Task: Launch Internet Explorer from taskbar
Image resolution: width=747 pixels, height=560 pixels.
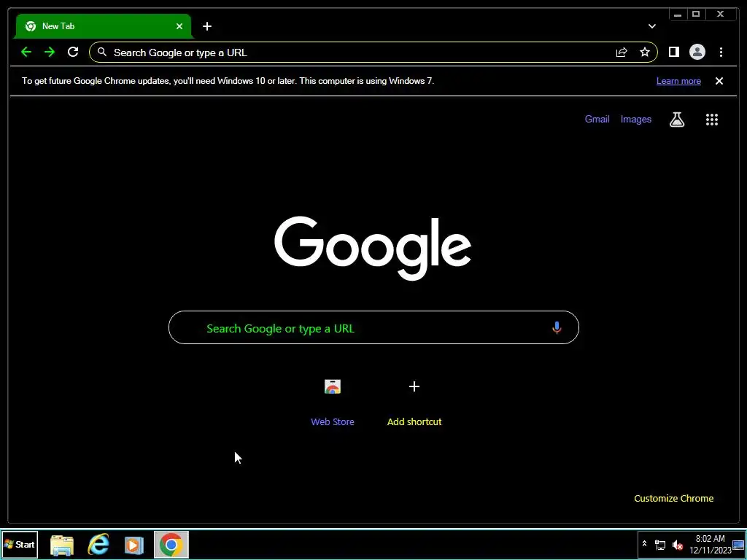Action: coord(98,545)
